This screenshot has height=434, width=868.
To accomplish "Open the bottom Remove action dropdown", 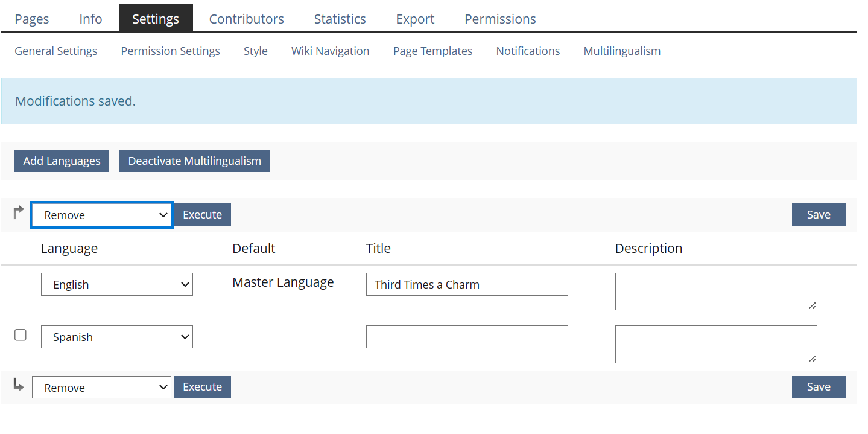I will (x=101, y=388).
